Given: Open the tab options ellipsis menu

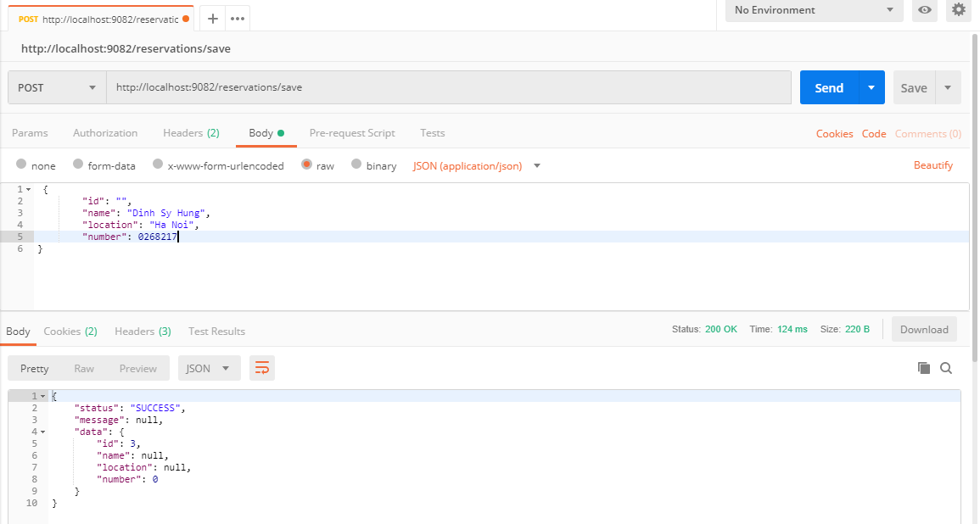Looking at the screenshot, I should (x=238, y=19).
